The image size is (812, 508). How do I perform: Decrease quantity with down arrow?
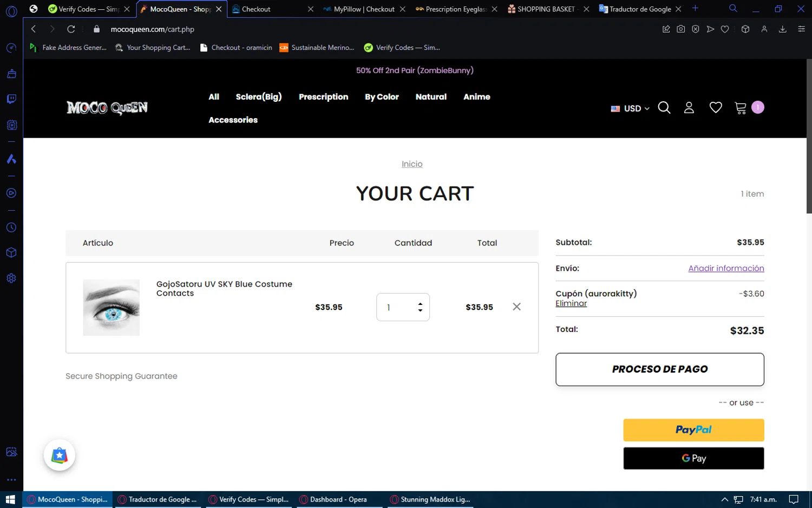[420, 310]
